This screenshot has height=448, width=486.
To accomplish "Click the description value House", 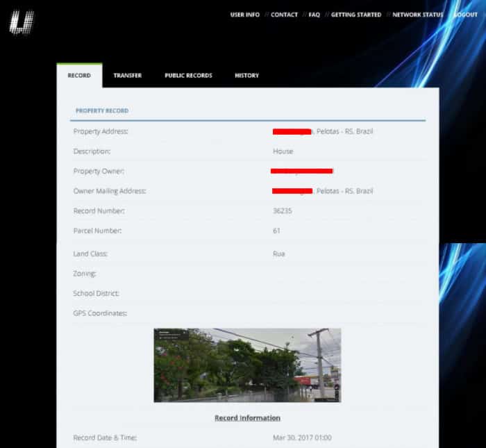I will click(283, 151).
